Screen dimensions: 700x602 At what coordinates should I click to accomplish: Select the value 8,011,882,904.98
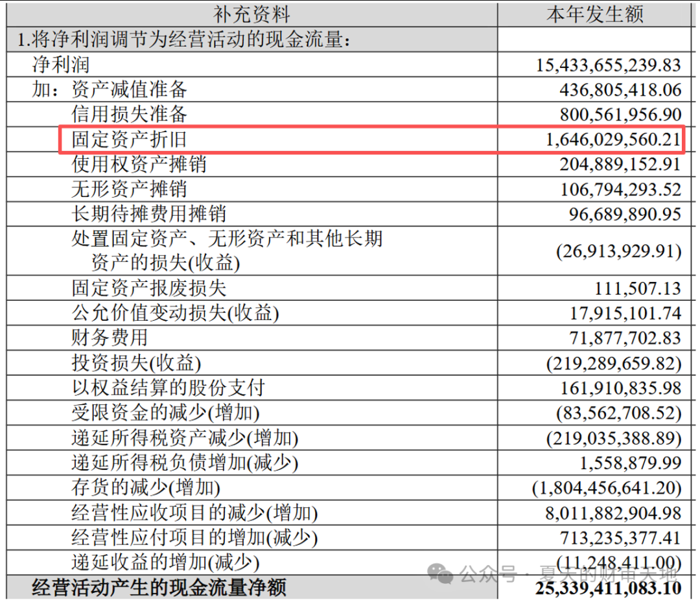coord(613,513)
